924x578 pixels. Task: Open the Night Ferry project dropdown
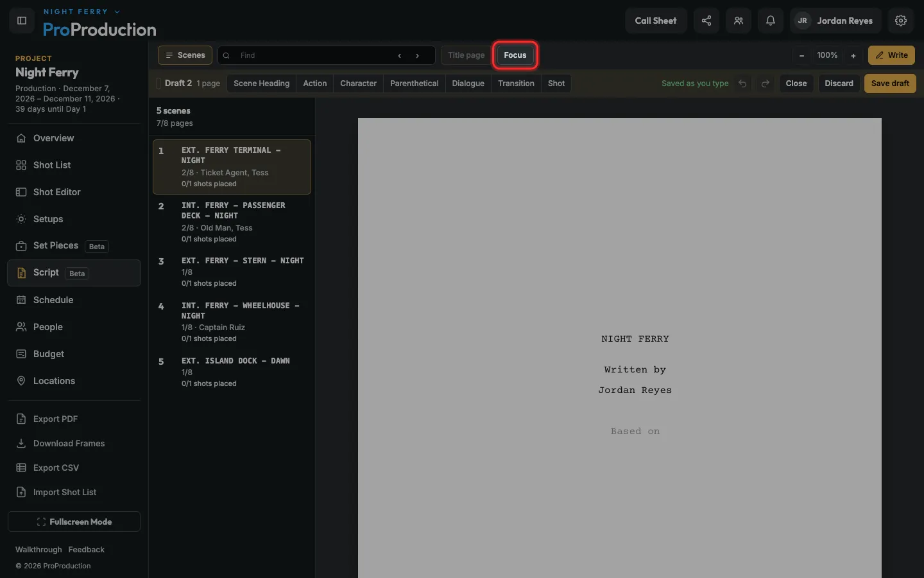pos(81,12)
